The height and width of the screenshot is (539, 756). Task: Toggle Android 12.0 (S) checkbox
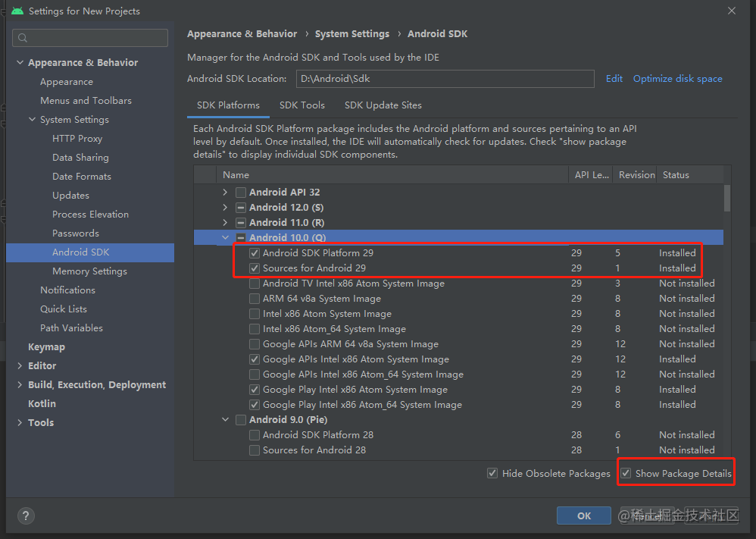[241, 208]
